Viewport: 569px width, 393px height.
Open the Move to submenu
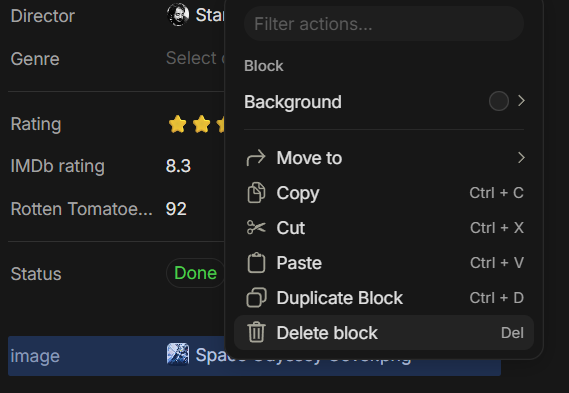[x=384, y=158]
